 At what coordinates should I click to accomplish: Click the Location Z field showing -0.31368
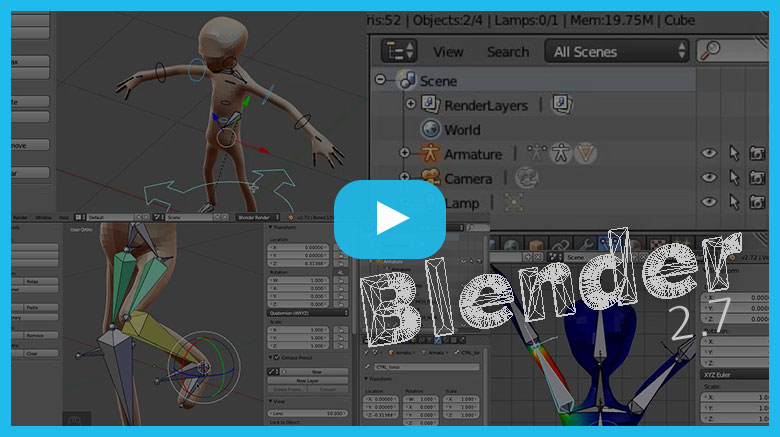[x=298, y=263]
